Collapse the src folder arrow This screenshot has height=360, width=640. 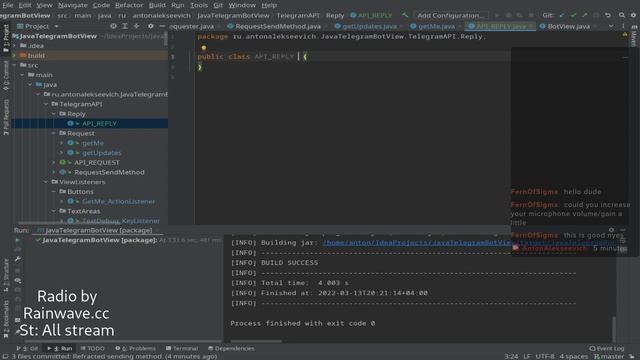pyautogui.click(x=15, y=65)
